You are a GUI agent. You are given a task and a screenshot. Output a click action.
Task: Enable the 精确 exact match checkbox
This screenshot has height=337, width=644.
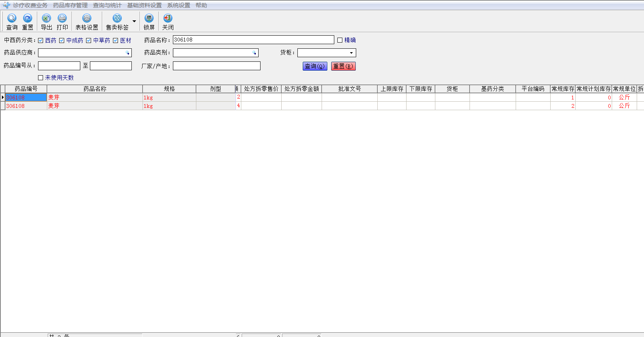[x=340, y=40]
